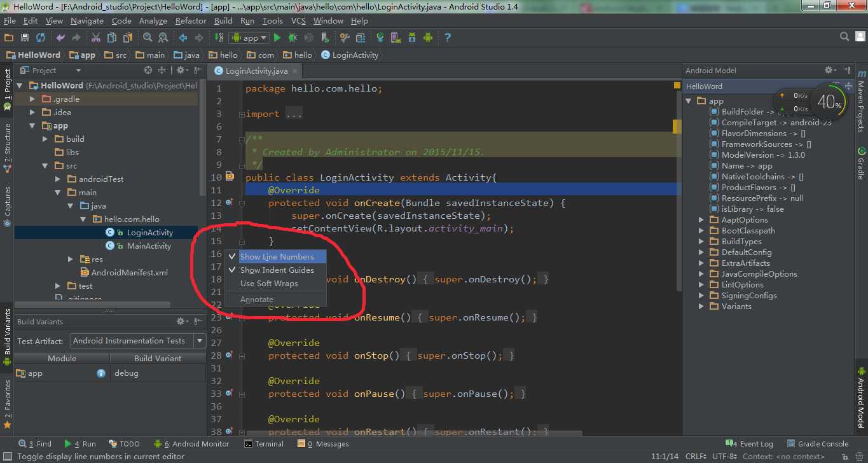The width and height of the screenshot is (868, 463).
Task: Toggle Show Line Numbers option
Action: click(275, 256)
